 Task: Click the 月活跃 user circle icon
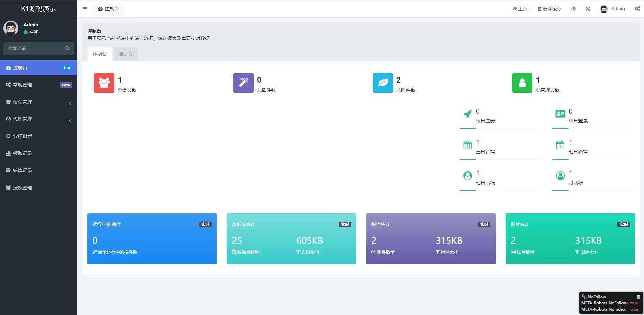pyautogui.click(x=560, y=176)
